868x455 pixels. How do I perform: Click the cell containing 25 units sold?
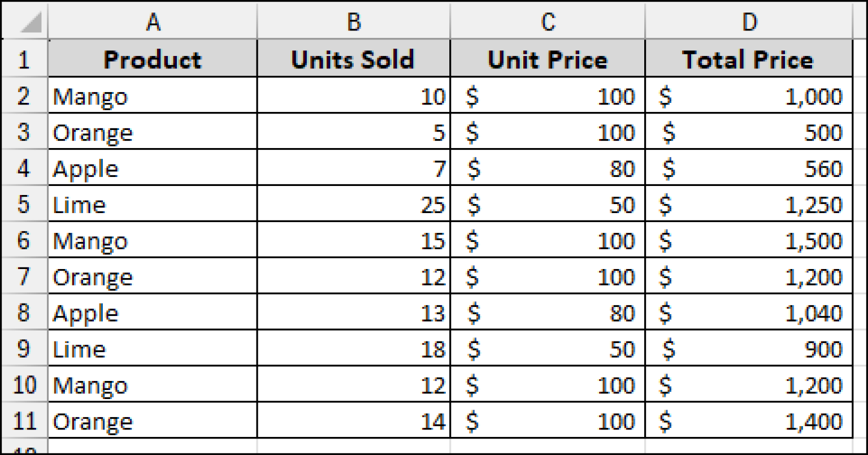(x=353, y=205)
